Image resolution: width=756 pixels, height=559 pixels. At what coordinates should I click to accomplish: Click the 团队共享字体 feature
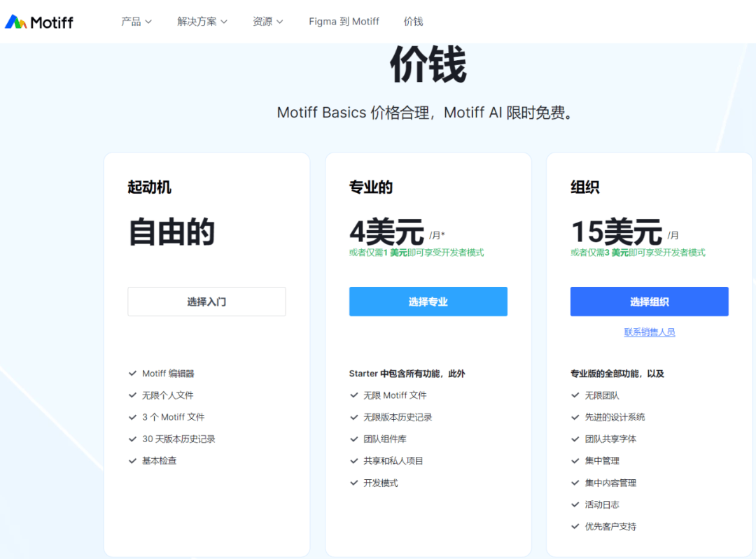[x=610, y=439]
